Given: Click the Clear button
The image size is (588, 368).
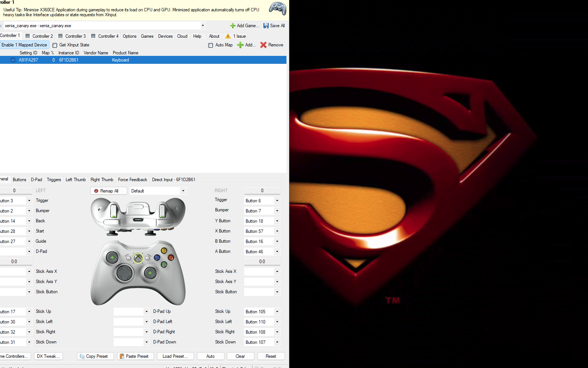Looking at the screenshot, I should pyautogui.click(x=240, y=356).
